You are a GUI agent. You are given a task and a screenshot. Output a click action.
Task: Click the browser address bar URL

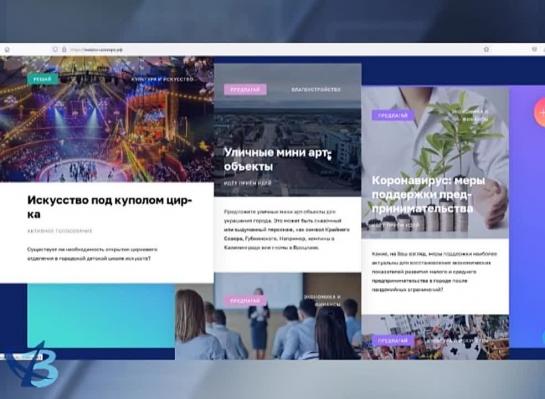tap(96, 50)
